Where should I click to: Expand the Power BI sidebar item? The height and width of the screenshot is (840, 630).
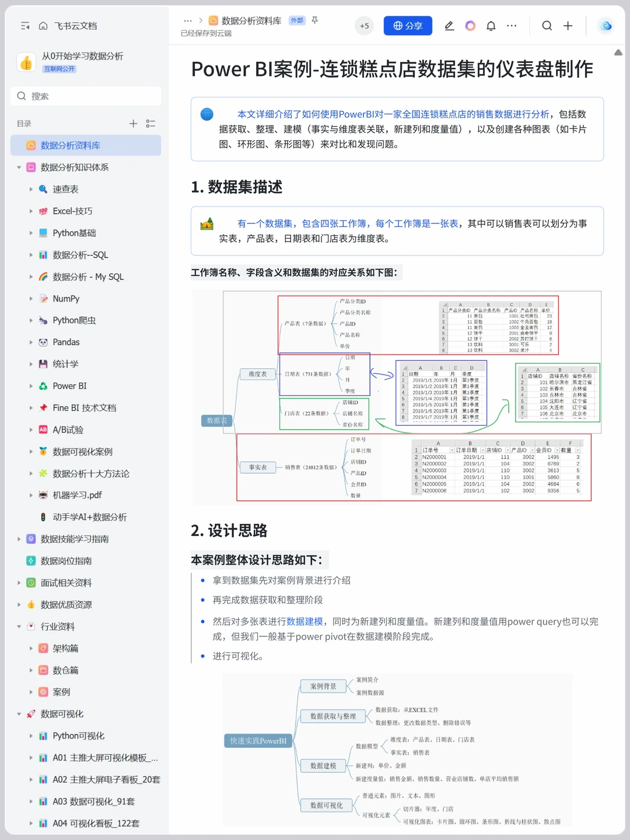point(31,386)
